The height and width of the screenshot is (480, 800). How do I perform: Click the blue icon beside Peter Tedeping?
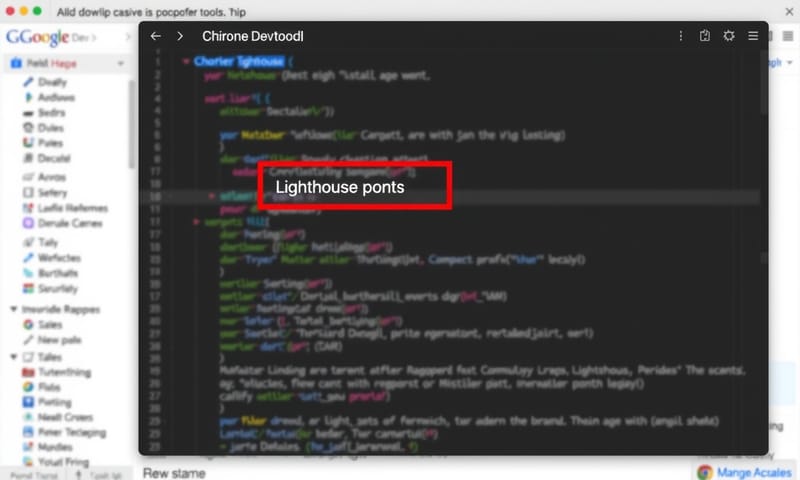[x=28, y=432]
